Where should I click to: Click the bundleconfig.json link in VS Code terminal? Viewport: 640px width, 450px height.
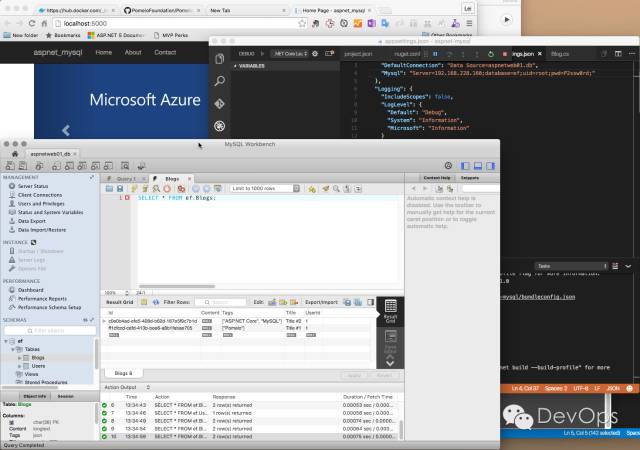[x=538, y=297]
